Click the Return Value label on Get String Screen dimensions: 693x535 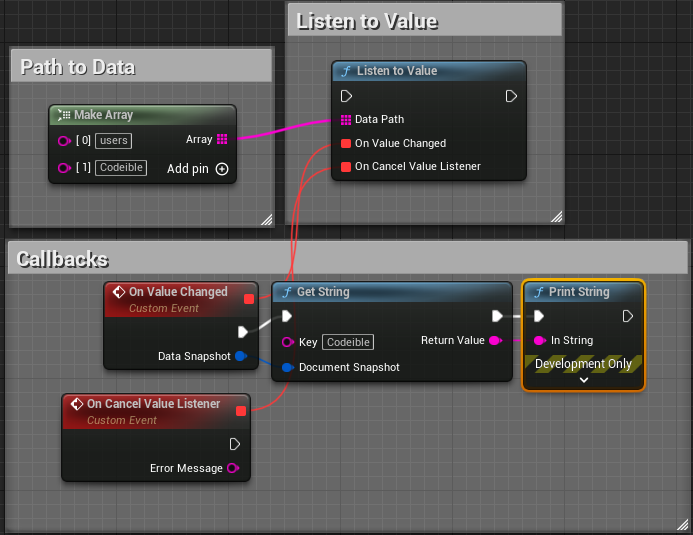[x=453, y=340]
